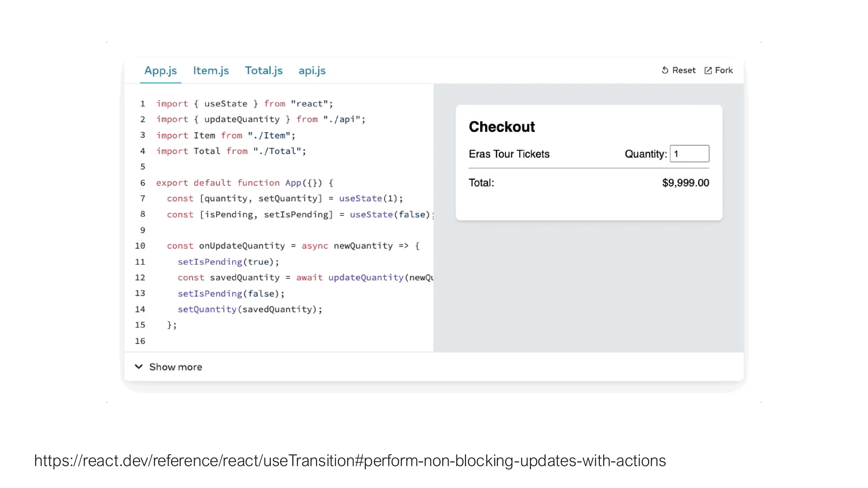Select the api.js tab
868x488 pixels.
tap(312, 70)
